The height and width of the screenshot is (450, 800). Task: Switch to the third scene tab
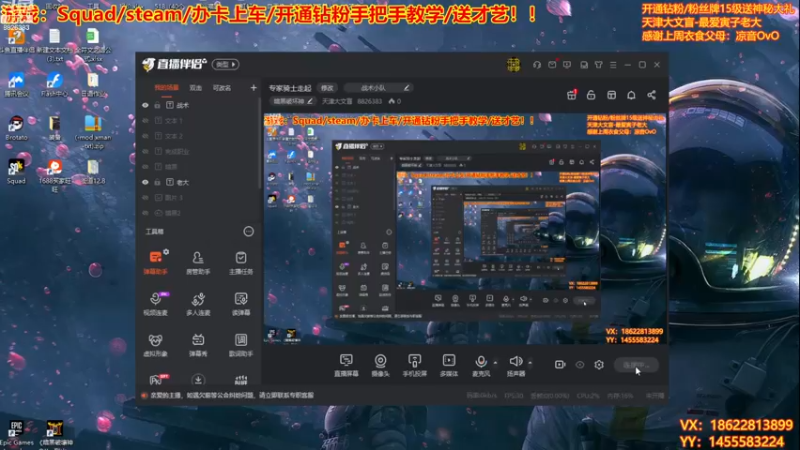pos(221,88)
